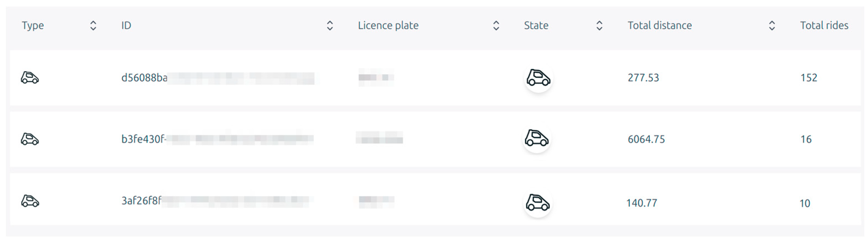This screenshot has height=241, width=868.
Task: Open vehicle ID starting with b3fe430f
Action: [x=143, y=139]
